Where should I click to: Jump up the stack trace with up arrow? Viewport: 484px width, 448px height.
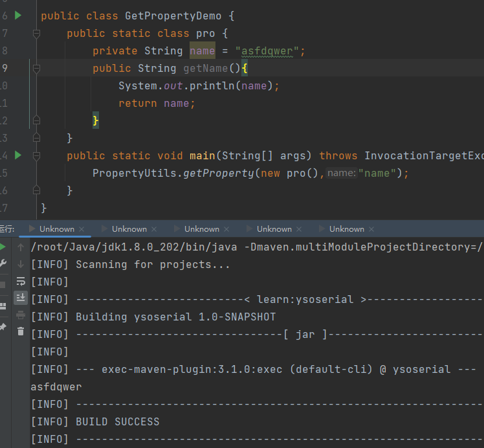21,247
